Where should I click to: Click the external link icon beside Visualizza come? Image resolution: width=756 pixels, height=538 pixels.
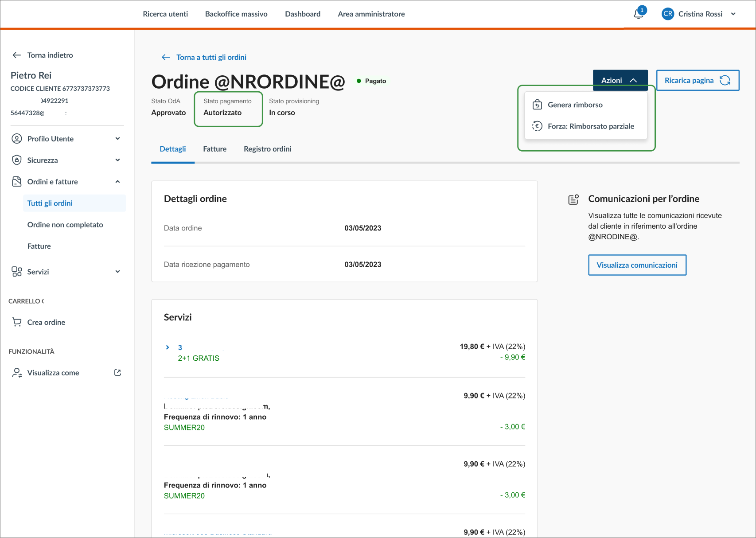tap(117, 373)
